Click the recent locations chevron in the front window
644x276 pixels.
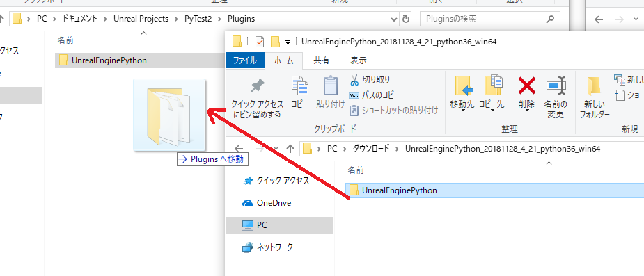pyautogui.click(x=276, y=149)
